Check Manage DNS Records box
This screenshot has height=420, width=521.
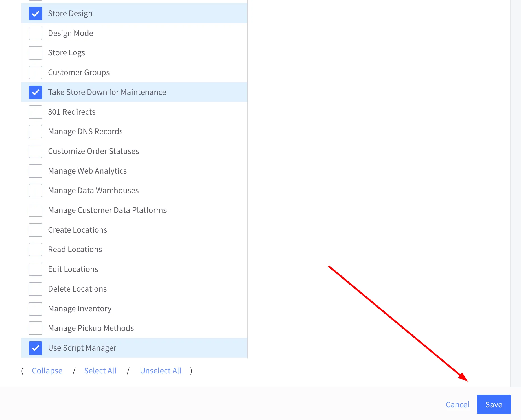click(36, 132)
